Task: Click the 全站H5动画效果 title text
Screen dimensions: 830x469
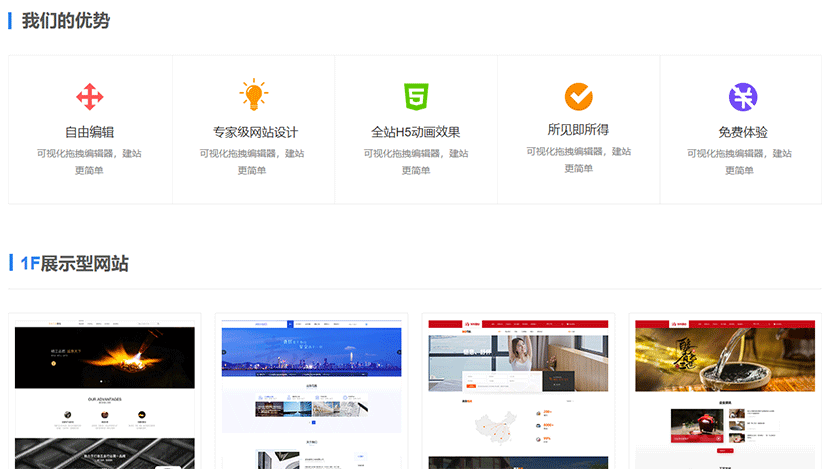Action: pos(416,132)
